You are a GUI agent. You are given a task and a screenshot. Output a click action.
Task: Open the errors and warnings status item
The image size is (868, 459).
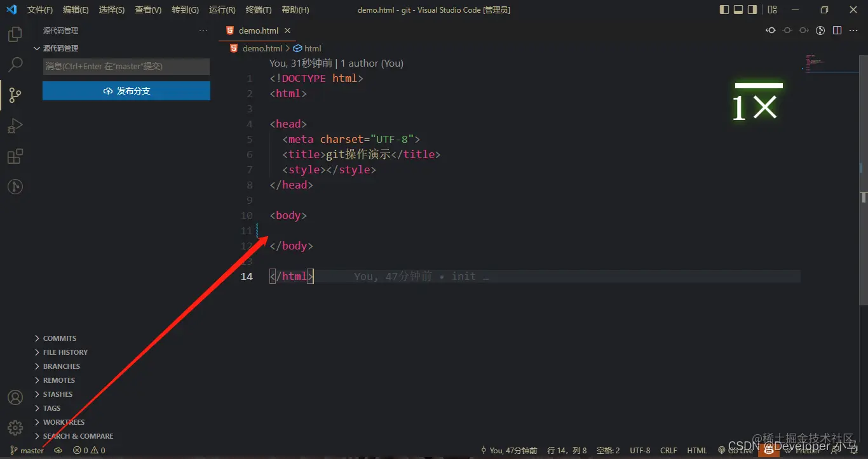pyautogui.click(x=89, y=451)
